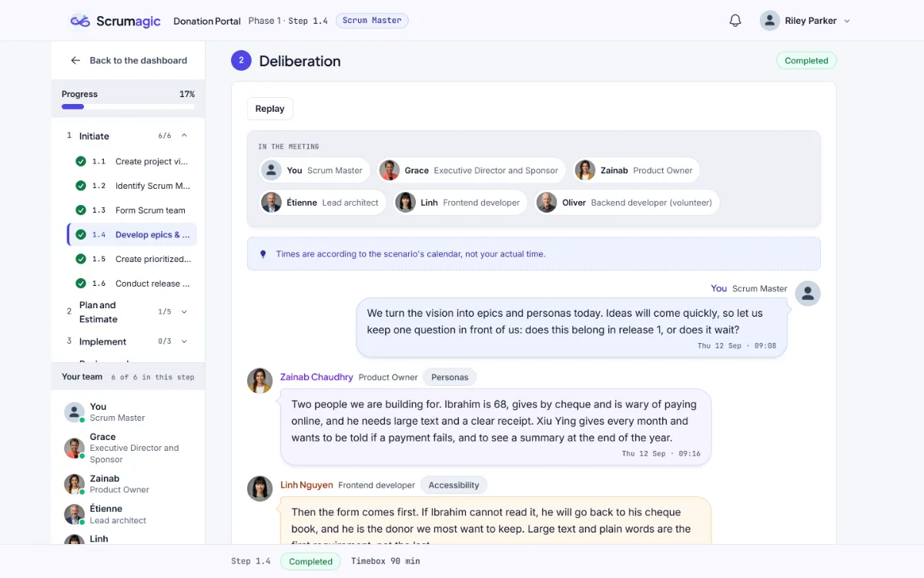Screen dimensions: 924x578
Task: Collapse the Initiate phase chevron
Action: (x=184, y=136)
